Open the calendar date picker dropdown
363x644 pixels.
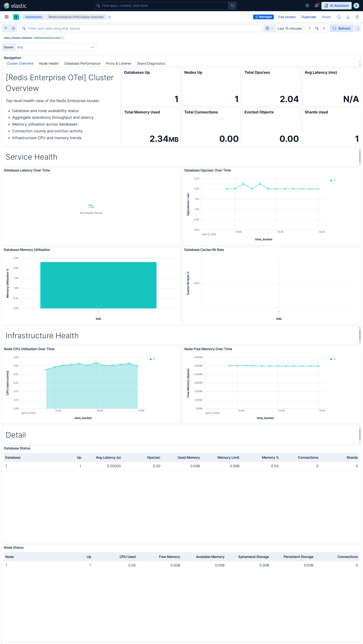[269, 28]
